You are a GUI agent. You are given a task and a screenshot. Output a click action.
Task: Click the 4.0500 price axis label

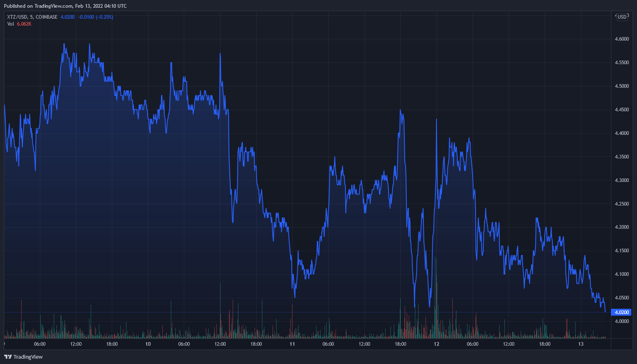pos(622,298)
